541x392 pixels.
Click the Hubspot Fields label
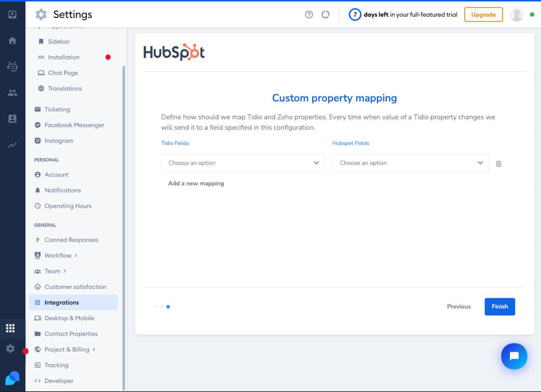(x=351, y=143)
